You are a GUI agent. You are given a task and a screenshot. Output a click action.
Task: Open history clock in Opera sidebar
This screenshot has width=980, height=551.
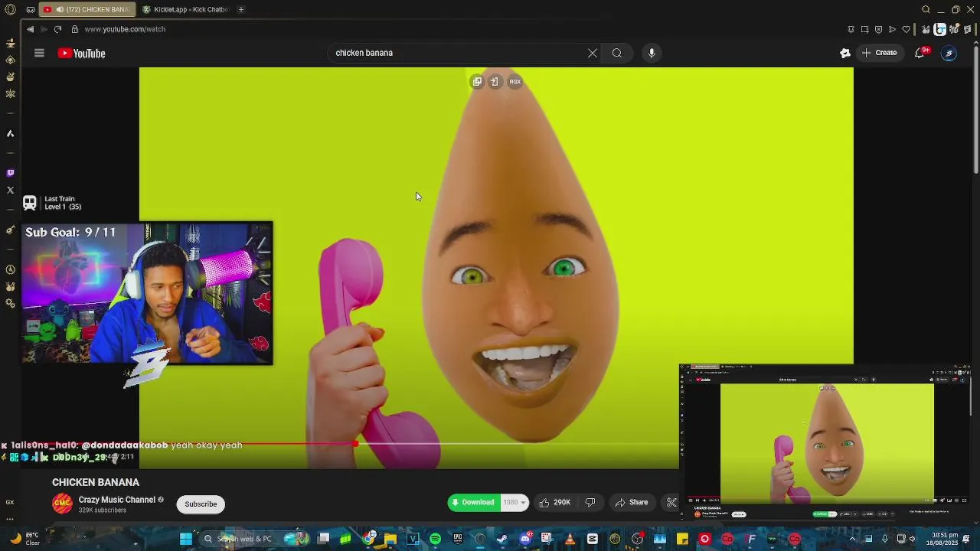[x=10, y=269]
